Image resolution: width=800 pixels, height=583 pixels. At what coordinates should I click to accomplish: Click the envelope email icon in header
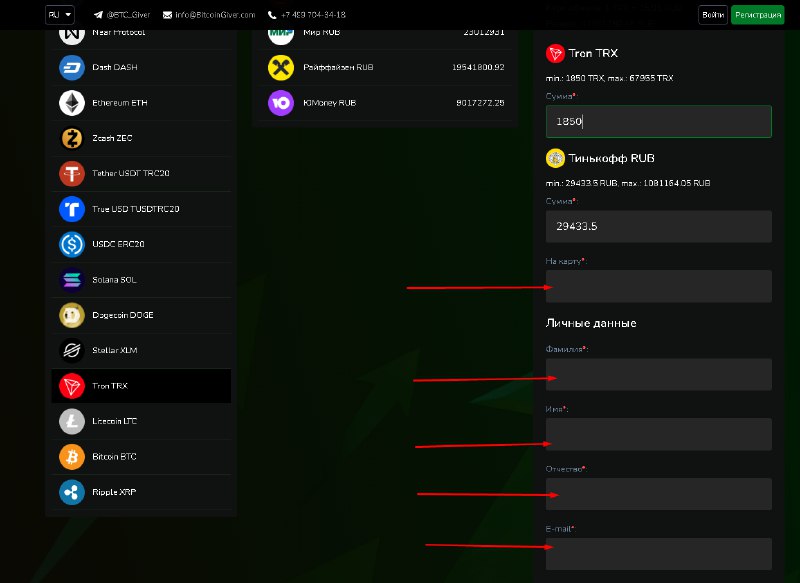[167, 15]
